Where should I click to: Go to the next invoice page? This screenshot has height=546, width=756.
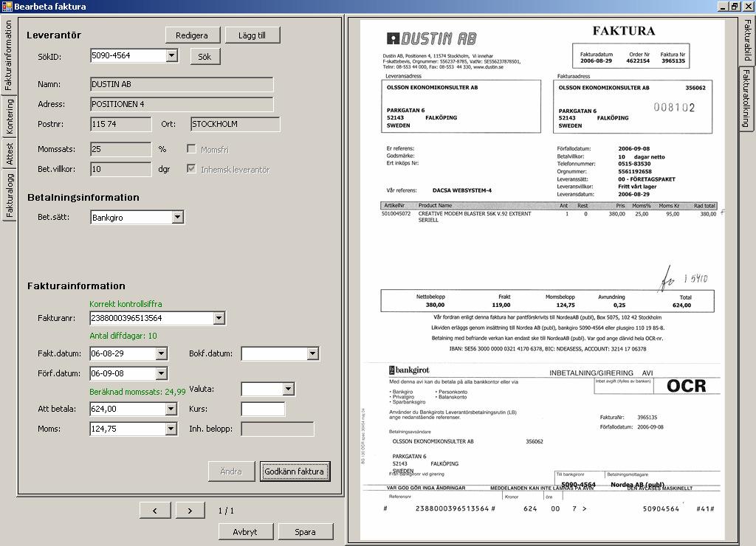(190, 511)
